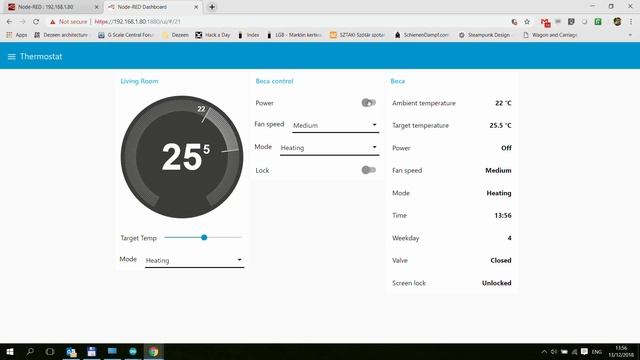Screen dimensions: 640x360
Task: Open the SchienenDampf.com bookmark
Action: tap(422, 35)
